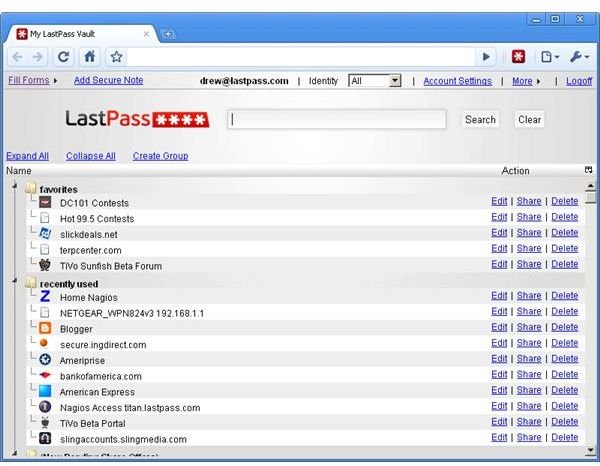Click the slickdeals.net site icon

click(45, 233)
